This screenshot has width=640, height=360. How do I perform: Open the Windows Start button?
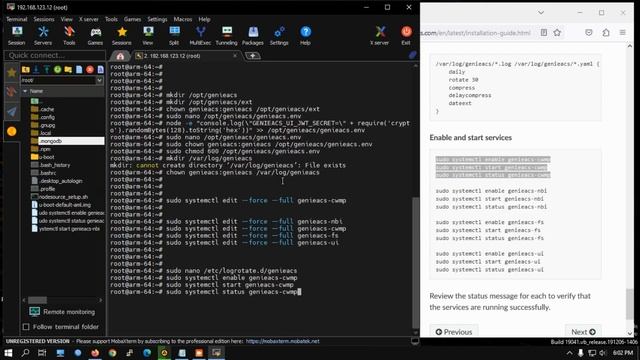click(x=8, y=353)
